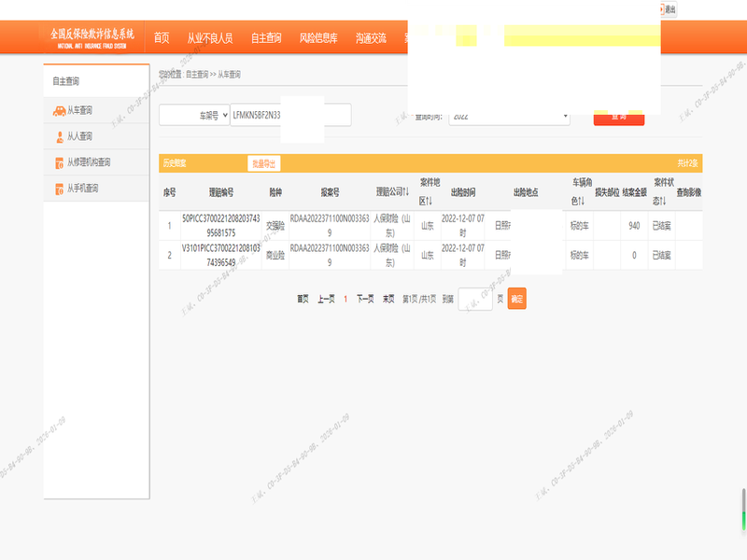Click the person icon beside 从人查询
Image resolution: width=747 pixels, height=560 pixels.
coord(59,136)
